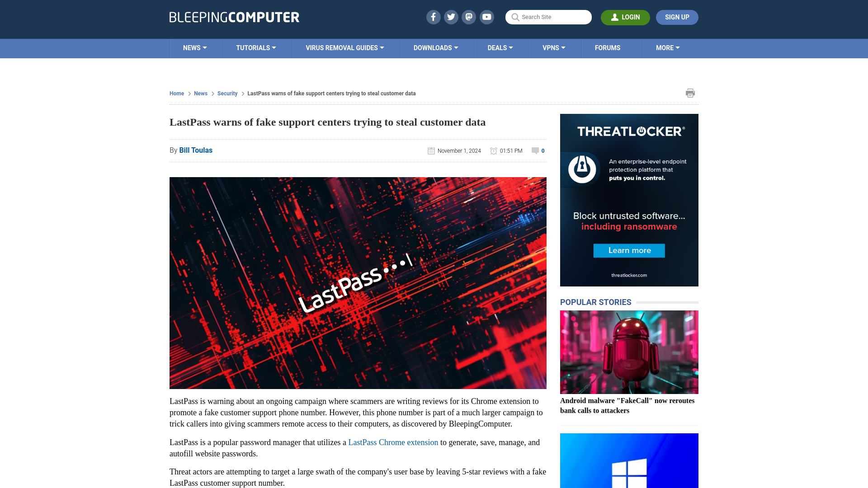This screenshot has height=488, width=868.
Task: Click the Login user account icon
Action: [x=615, y=17]
